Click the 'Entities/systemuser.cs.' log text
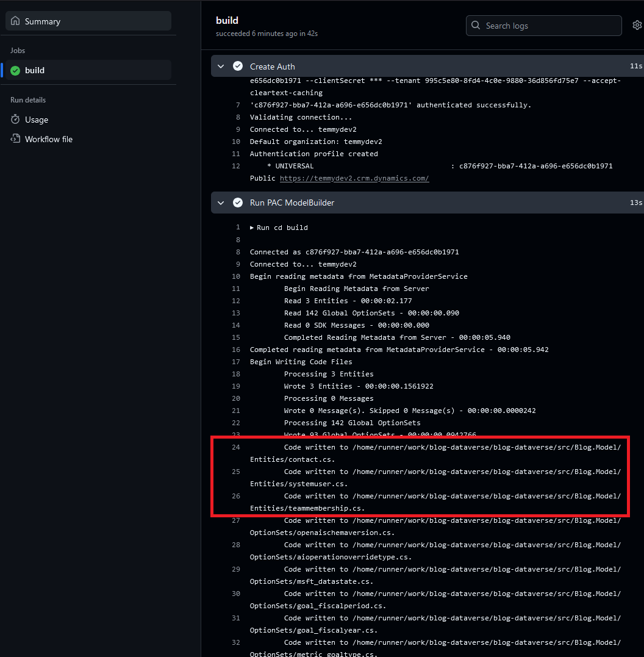 [x=299, y=484]
